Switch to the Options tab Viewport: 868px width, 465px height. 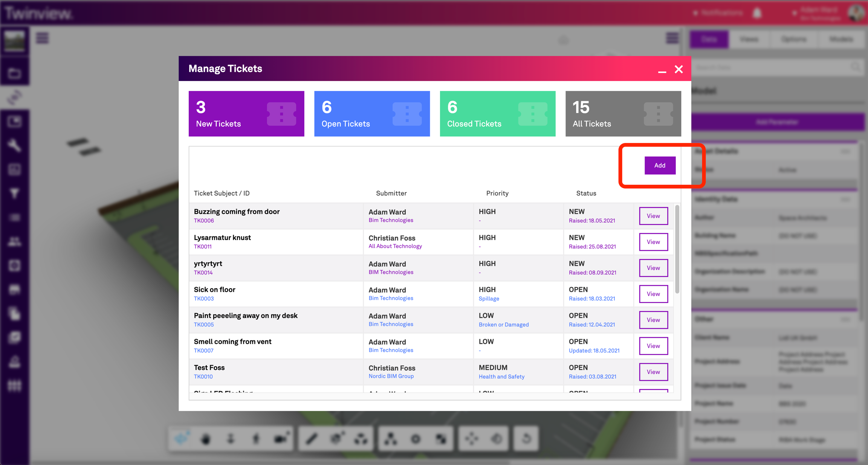pyautogui.click(x=794, y=39)
